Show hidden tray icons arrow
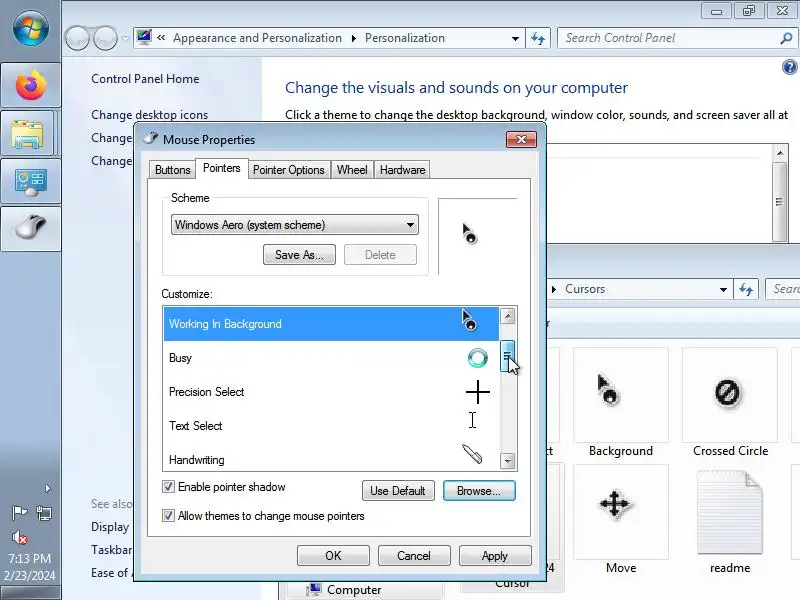 tap(47, 488)
